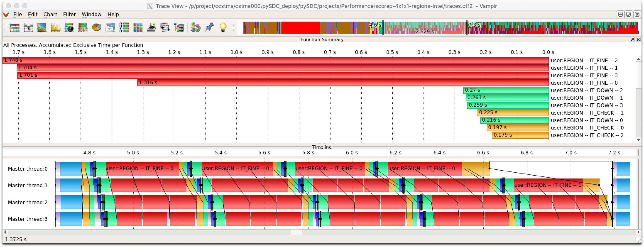Click the 'All Processes, Accumulated Exclusive Time' heading
The image size is (644, 247).
pyautogui.click(x=73, y=45)
